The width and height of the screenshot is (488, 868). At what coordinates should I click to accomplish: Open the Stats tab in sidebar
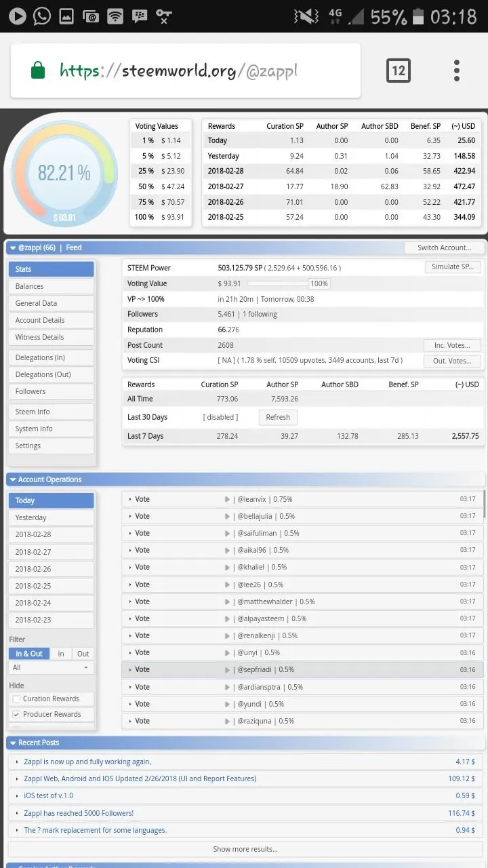(x=51, y=269)
